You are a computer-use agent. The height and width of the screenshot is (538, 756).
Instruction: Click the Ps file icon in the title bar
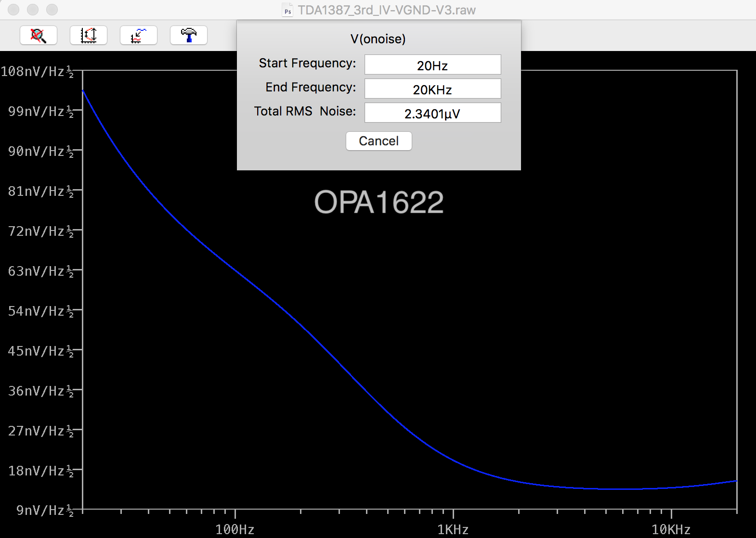point(287,10)
